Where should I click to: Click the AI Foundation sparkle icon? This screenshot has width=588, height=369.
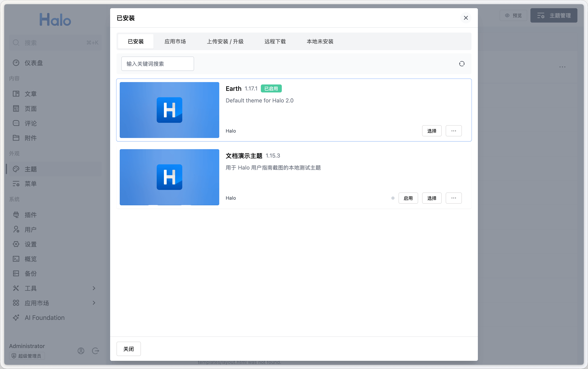coord(16,317)
